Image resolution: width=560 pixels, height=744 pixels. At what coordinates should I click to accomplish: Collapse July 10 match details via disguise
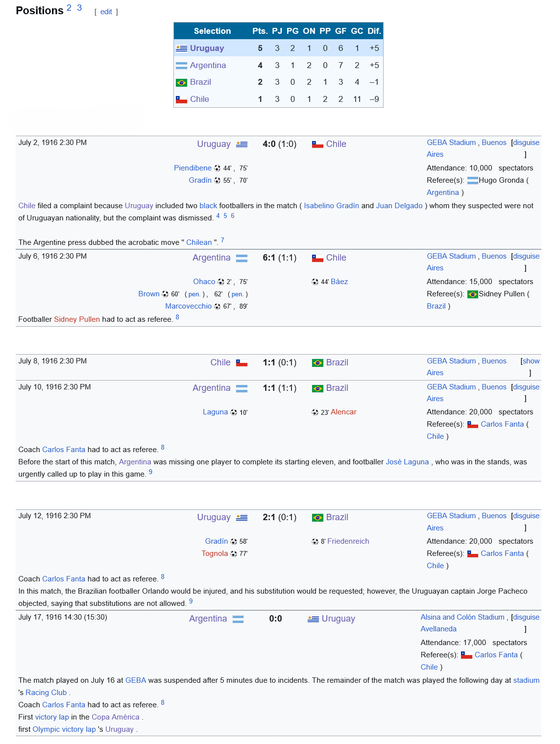tap(526, 387)
